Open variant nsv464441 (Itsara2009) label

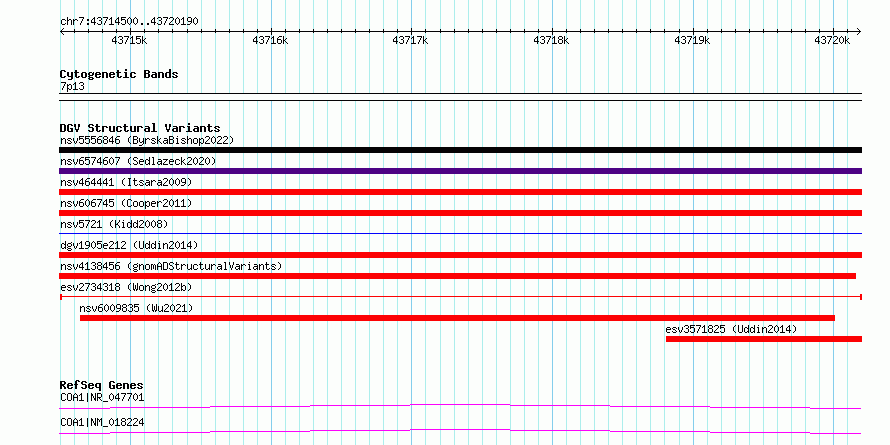[126, 182]
